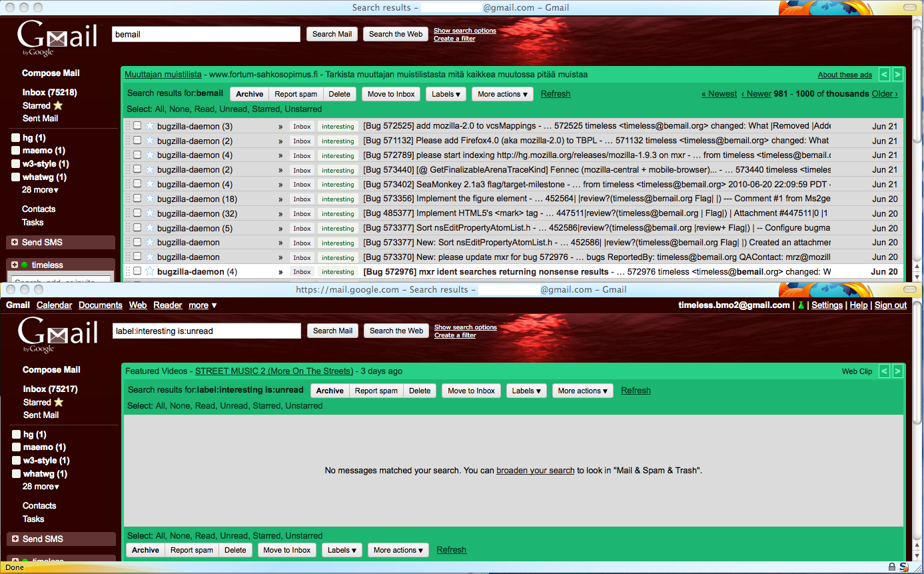Screen dimensions: 924x574
Task: Open Calendar from the bottom window nav bar
Action: coord(54,305)
